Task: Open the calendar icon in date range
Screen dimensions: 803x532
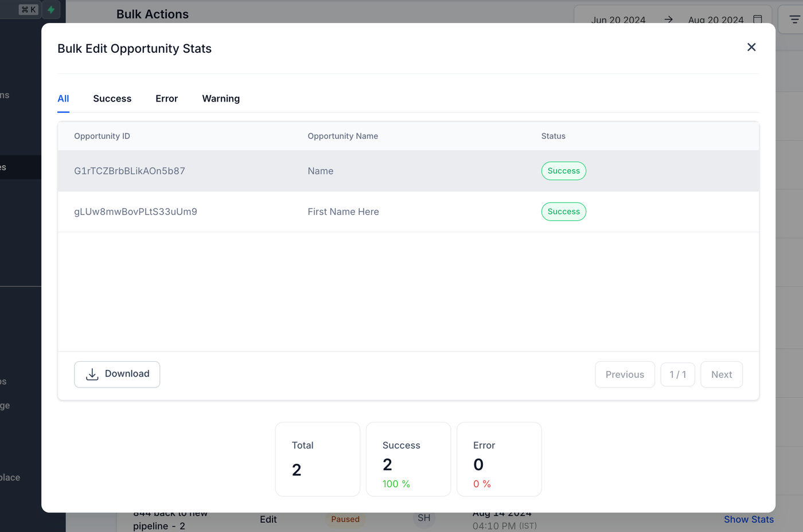Action: click(x=757, y=19)
